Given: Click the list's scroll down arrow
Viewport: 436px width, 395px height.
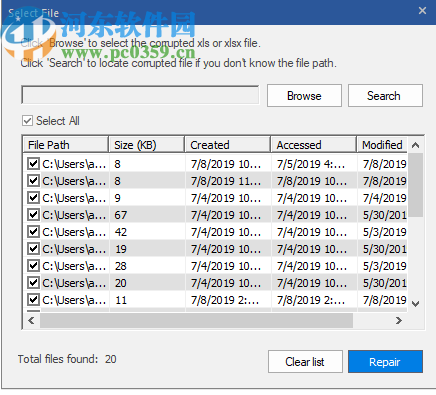Looking at the screenshot, I should [x=415, y=304].
